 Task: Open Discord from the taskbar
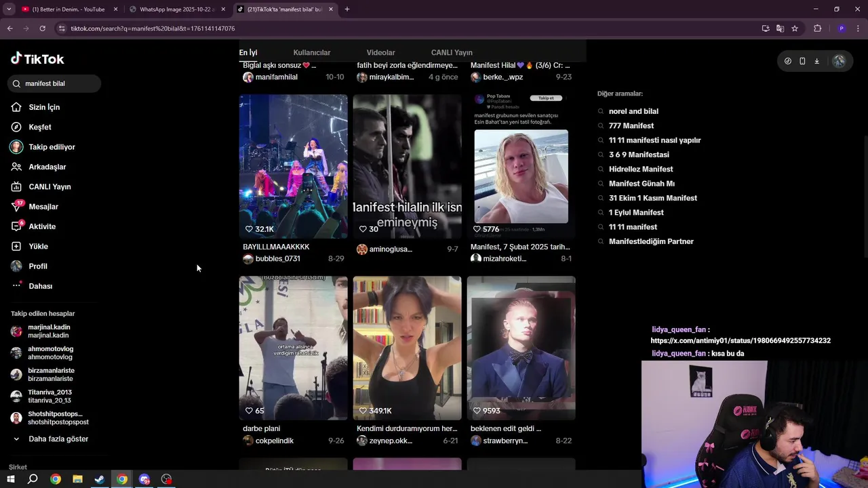[x=144, y=479]
